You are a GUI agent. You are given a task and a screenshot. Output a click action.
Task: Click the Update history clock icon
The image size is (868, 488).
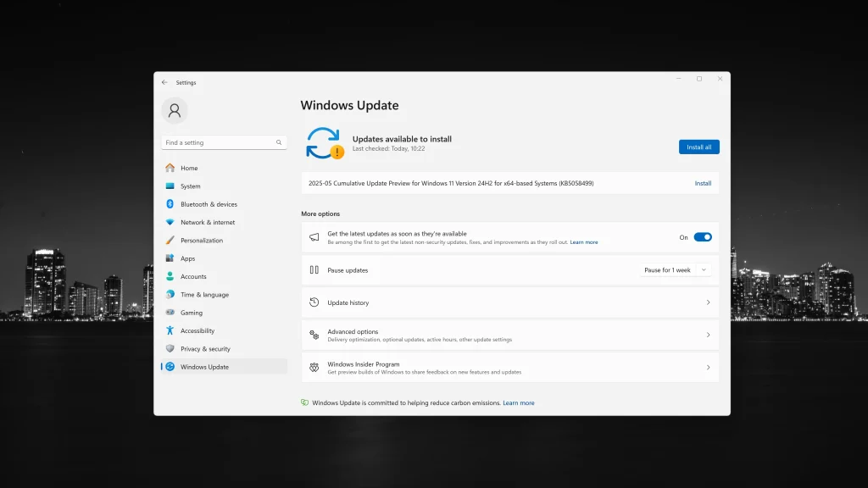click(x=314, y=302)
